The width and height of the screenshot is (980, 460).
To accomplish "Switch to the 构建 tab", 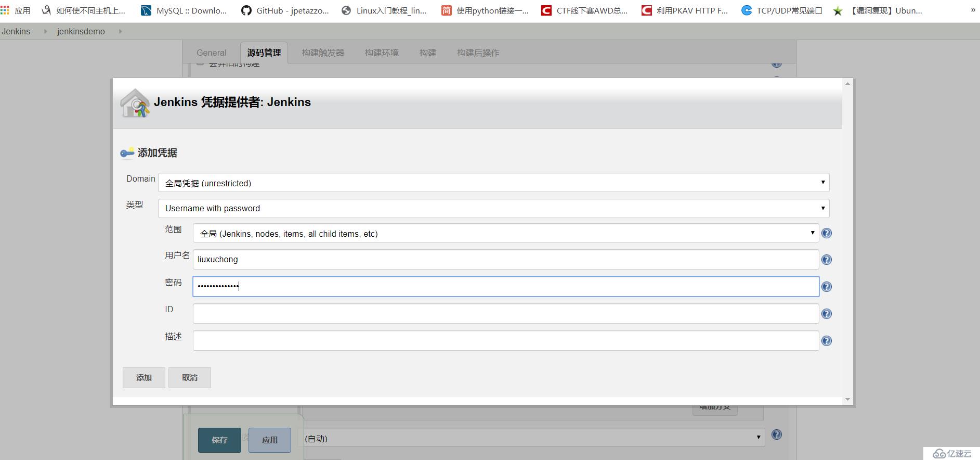I will coord(428,53).
